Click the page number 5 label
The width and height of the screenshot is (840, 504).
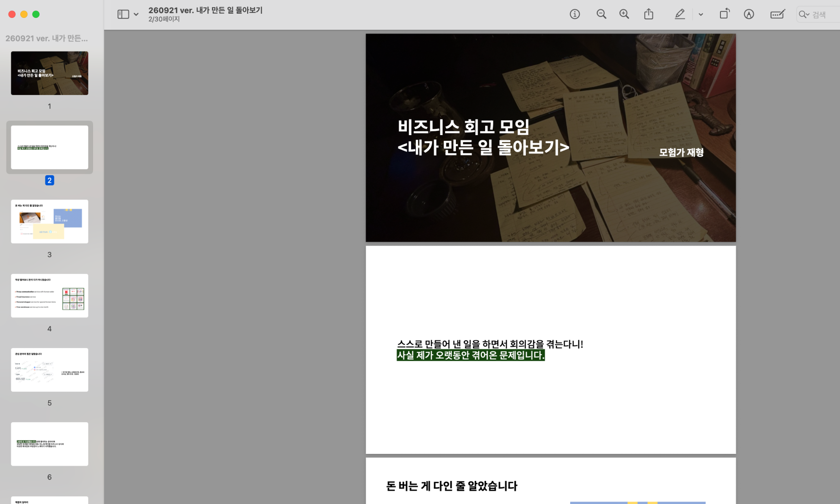click(x=50, y=403)
